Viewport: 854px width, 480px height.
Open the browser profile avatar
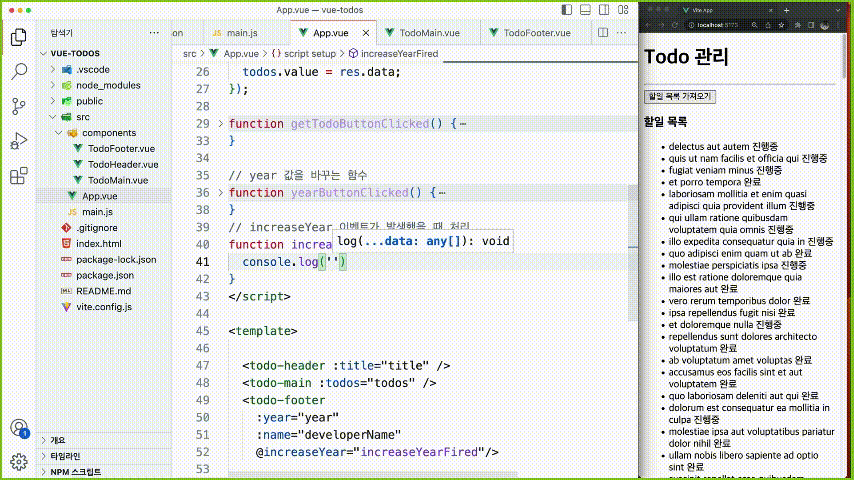pos(825,25)
